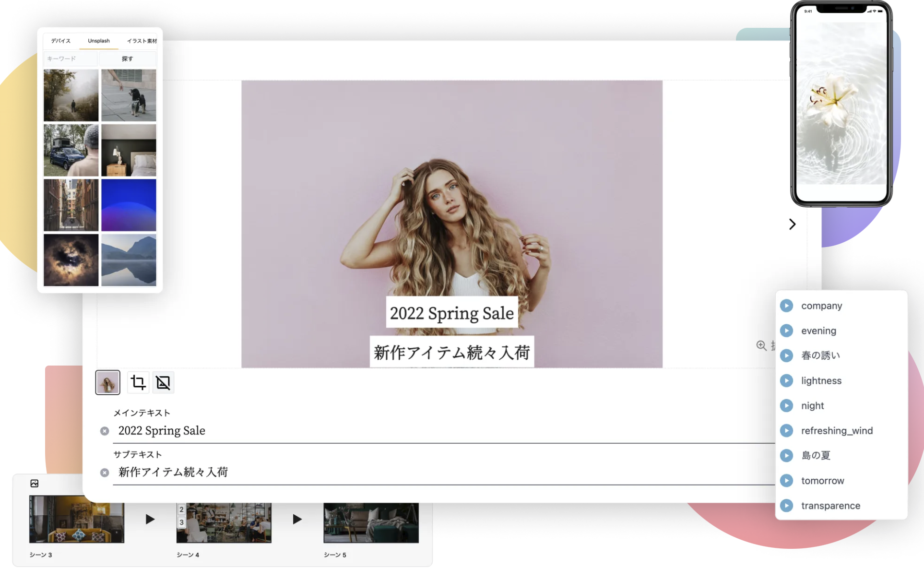Go to next scene with right chevron

792,224
